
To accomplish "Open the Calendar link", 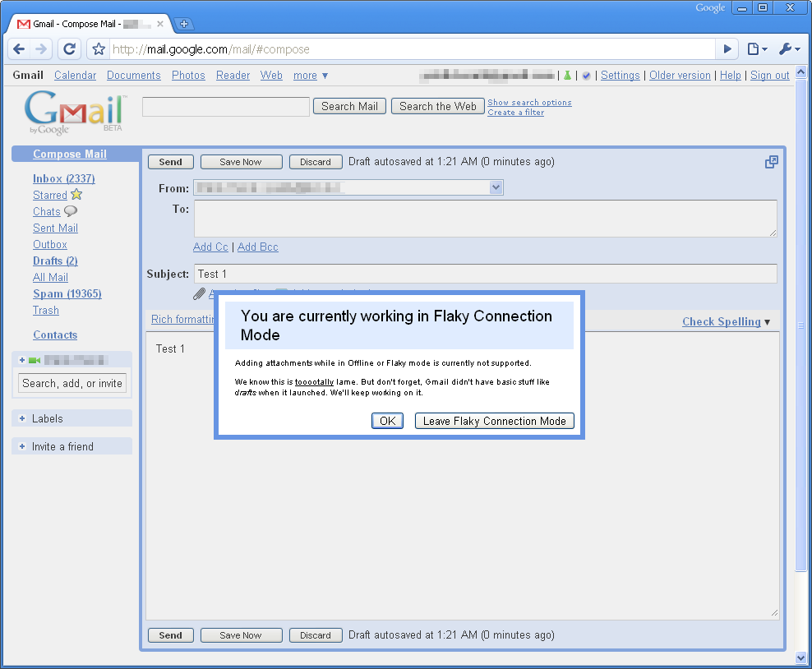I will coord(75,76).
